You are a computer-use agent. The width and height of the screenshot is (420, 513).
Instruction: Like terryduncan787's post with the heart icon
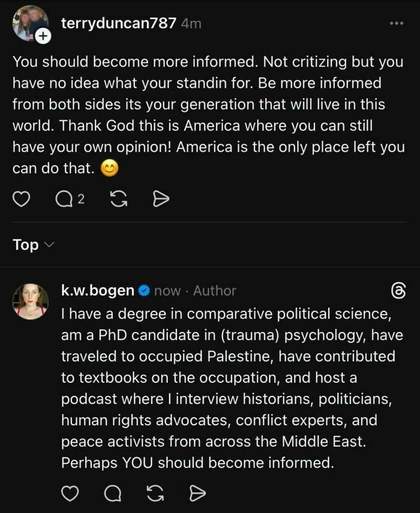22,198
